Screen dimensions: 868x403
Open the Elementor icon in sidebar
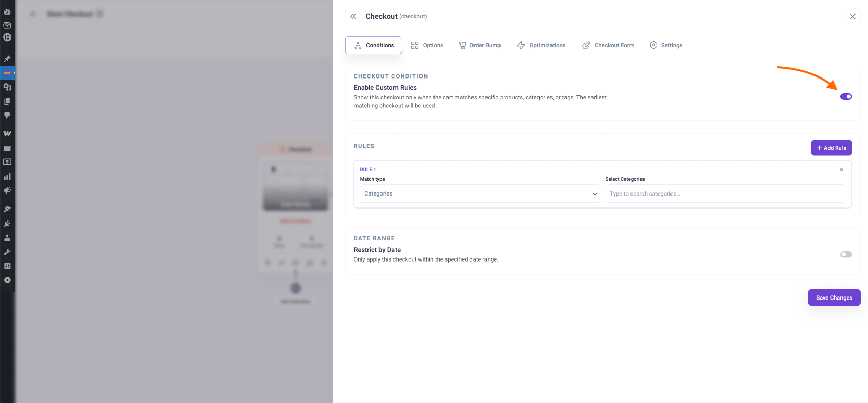(7, 37)
